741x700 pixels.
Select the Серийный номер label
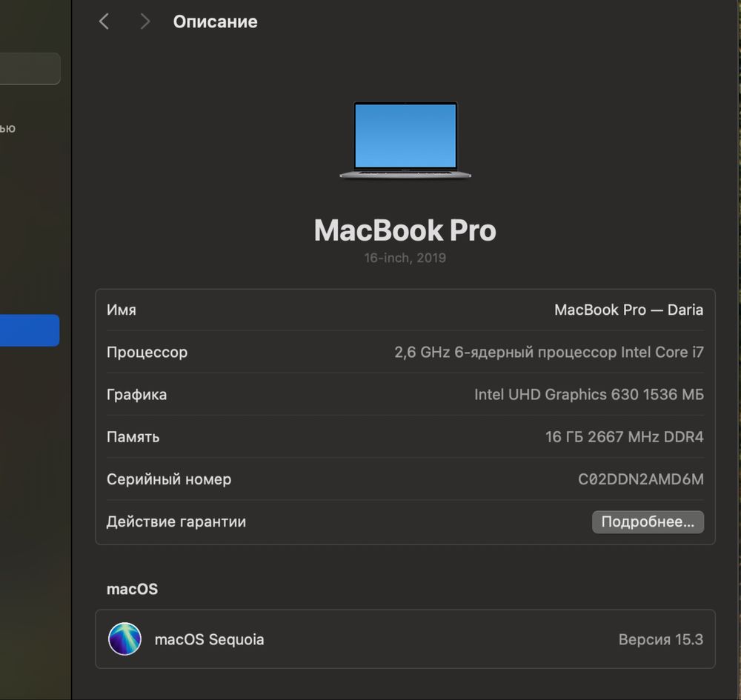pyautogui.click(x=169, y=479)
